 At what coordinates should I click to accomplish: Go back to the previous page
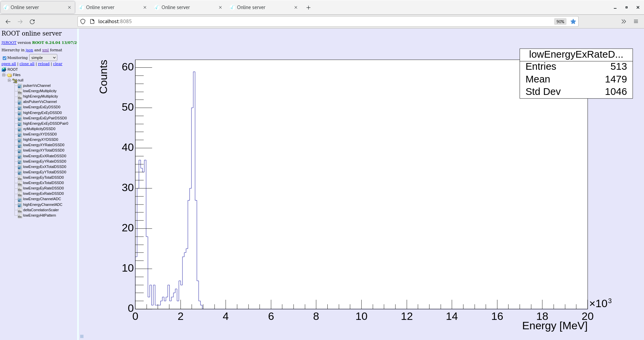pyautogui.click(x=8, y=21)
